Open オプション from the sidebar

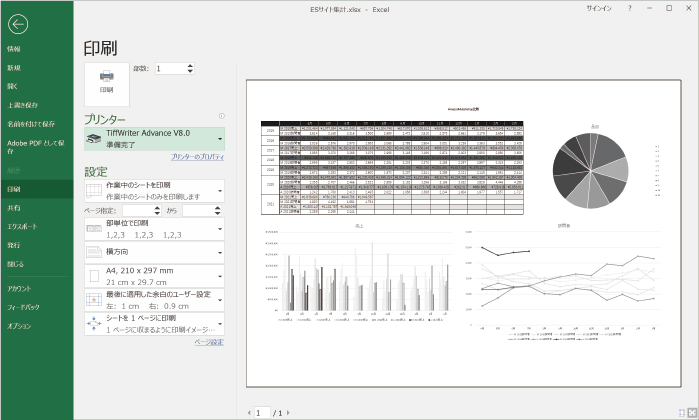point(20,326)
